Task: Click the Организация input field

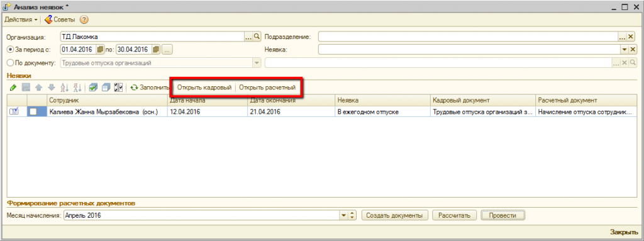Action: [152, 36]
